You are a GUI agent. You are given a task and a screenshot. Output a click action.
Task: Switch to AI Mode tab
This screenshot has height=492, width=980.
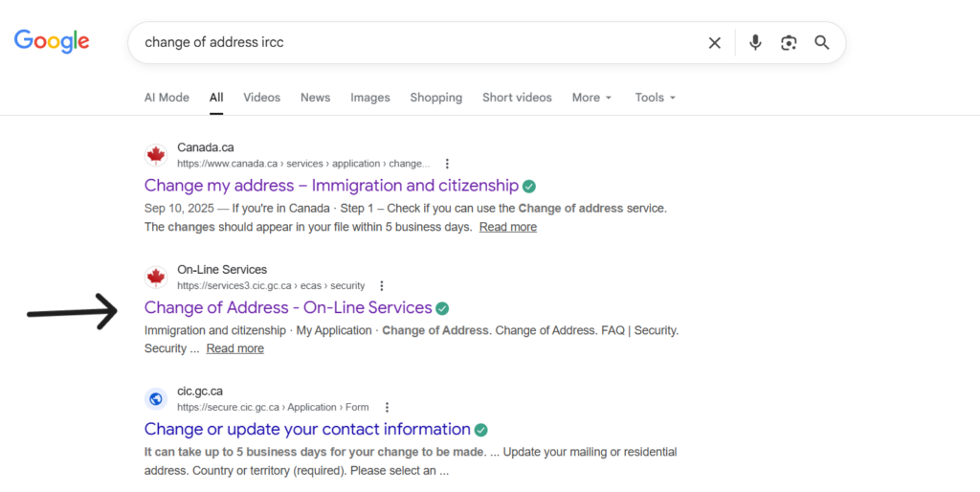coord(167,98)
